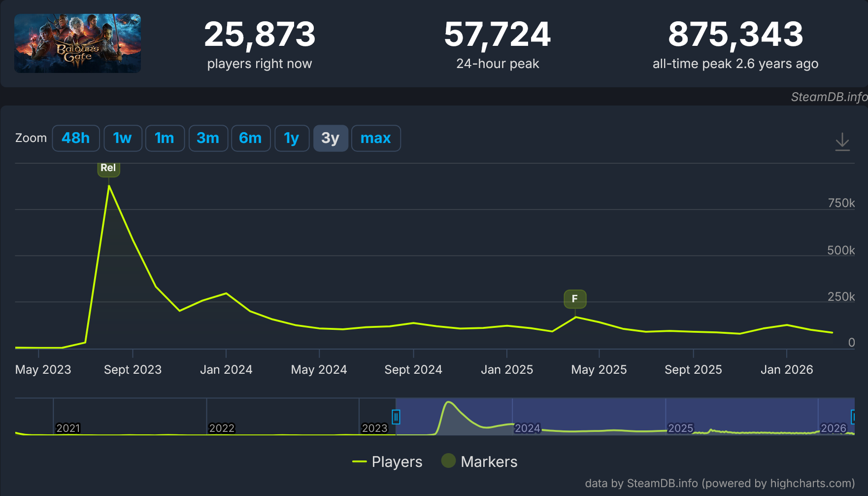
Task: Click the Sept 2023 x-axis label
Action: coord(133,370)
